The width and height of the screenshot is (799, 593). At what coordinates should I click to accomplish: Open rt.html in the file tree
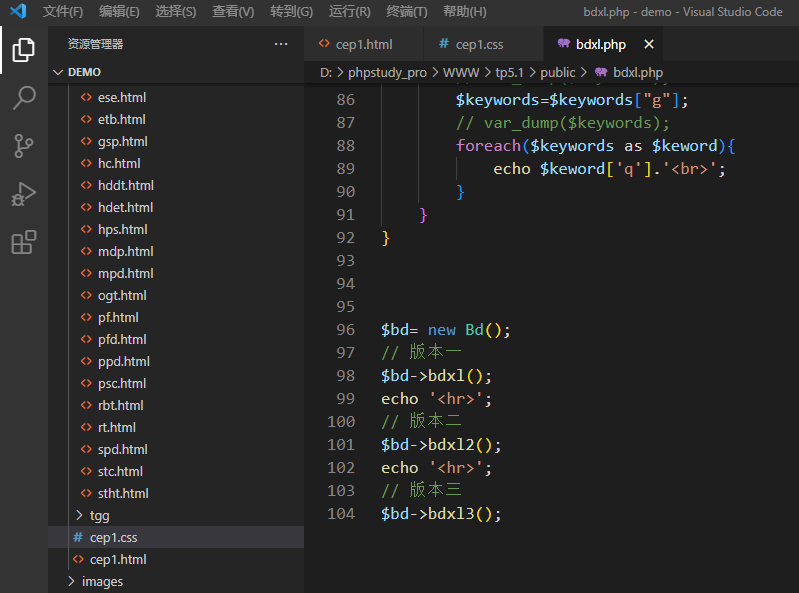[176, 427]
